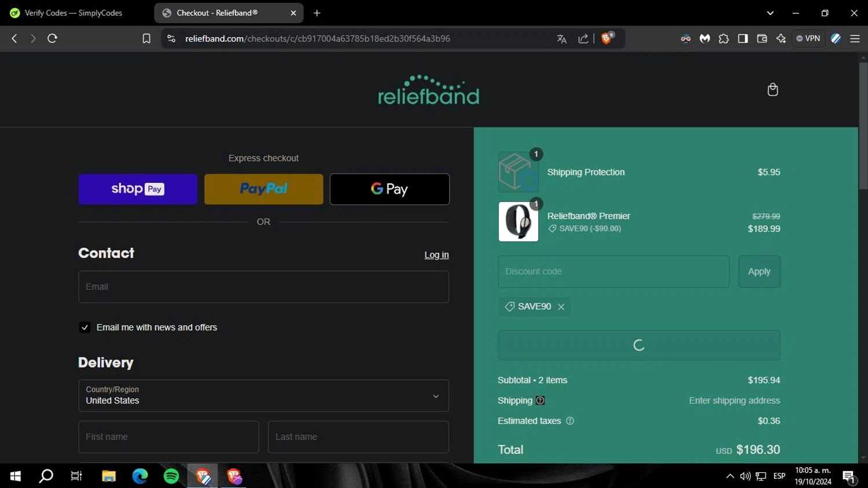Open the private window goggles icon
Image resolution: width=868 pixels, height=488 pixels.
tap(686, 39)
